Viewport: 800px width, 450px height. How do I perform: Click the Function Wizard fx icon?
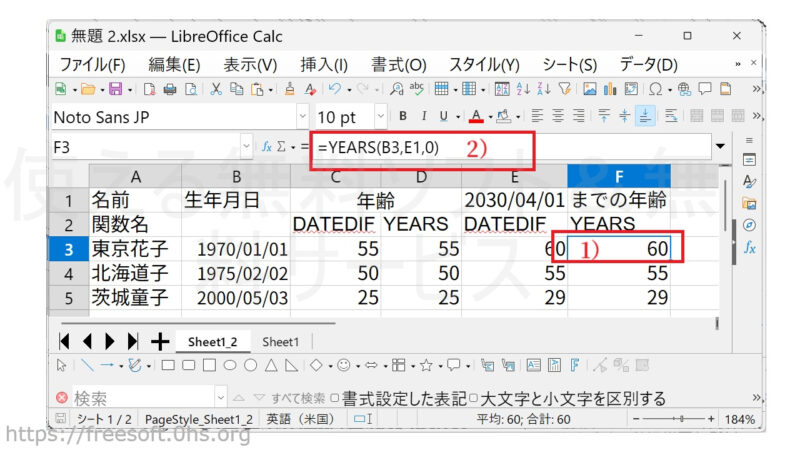coord(267,146)
